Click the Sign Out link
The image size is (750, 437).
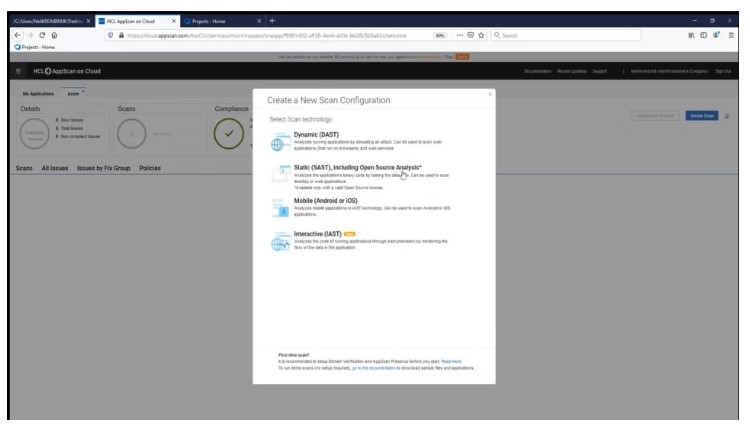click(x=723, y=71)
